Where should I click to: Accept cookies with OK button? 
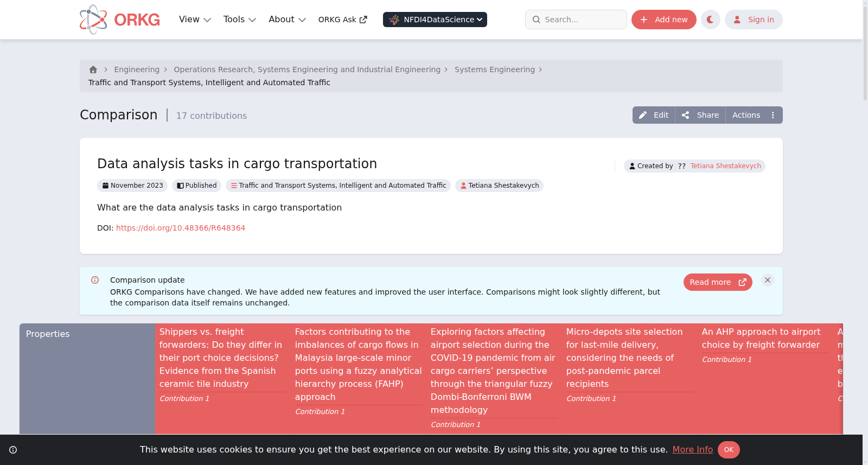pos(729,450)
